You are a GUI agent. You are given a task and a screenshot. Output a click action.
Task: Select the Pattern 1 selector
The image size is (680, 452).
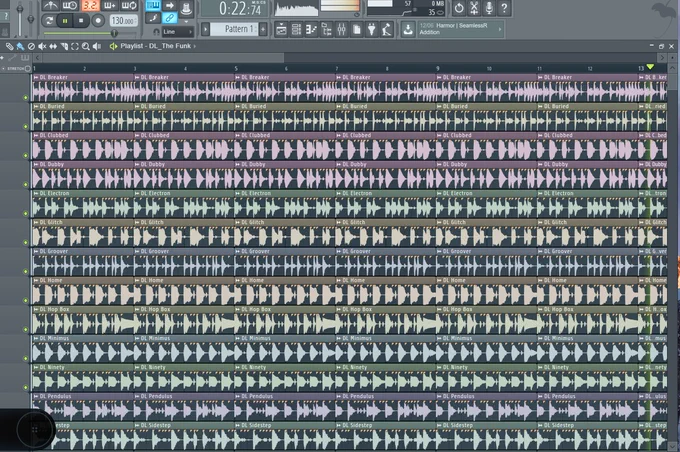click(x=236, y=29)
